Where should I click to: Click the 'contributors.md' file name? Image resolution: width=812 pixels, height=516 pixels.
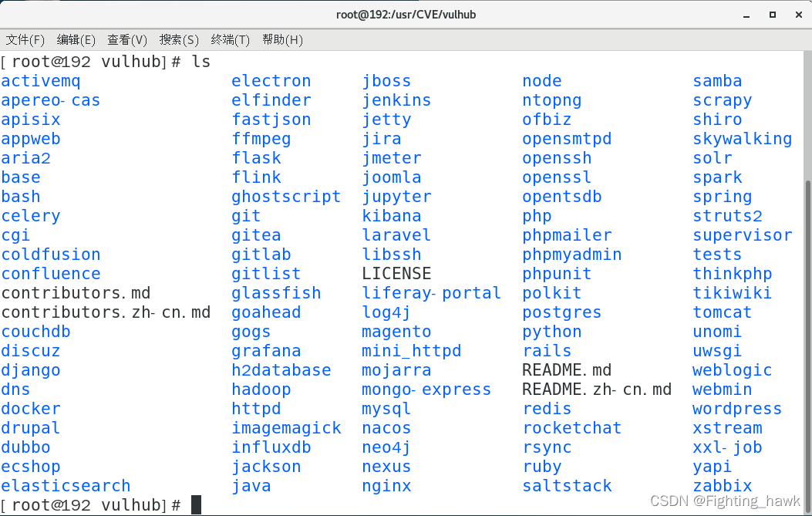(76, 293)
